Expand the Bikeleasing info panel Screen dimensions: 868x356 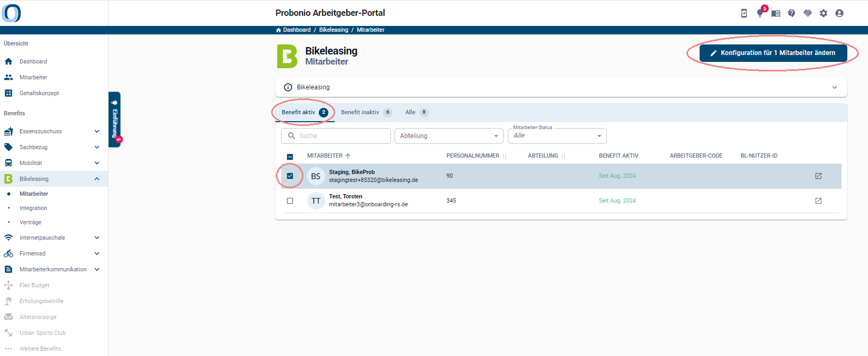coord(835,87)
